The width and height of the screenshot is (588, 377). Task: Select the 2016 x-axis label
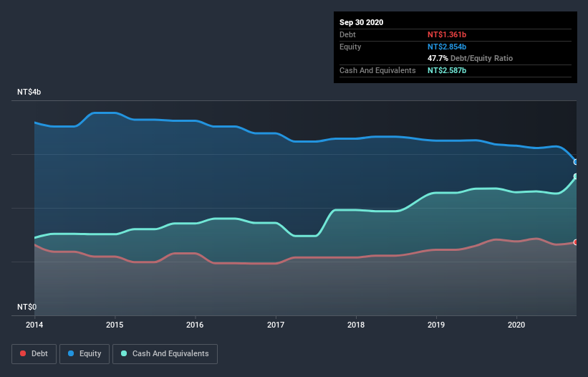[195, 325]
